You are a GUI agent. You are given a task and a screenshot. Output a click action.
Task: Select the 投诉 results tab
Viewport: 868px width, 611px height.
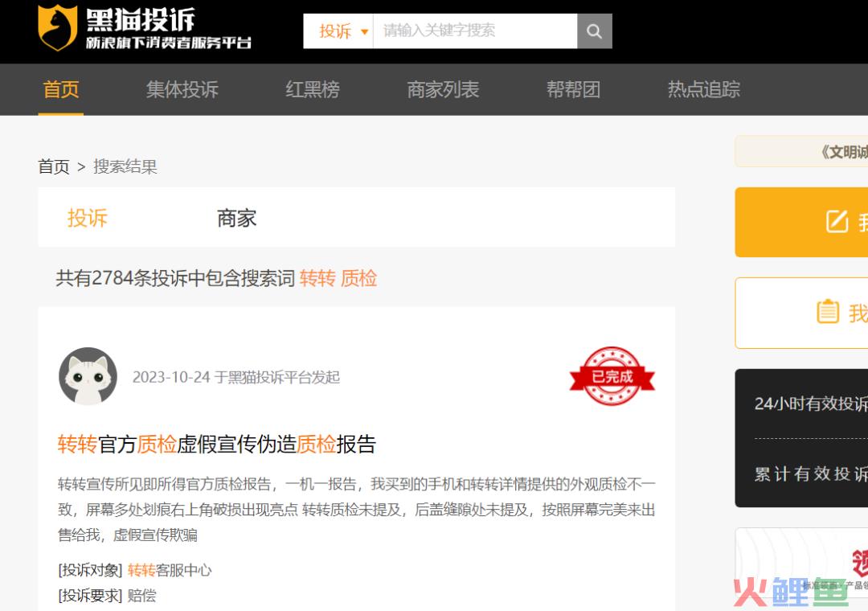pos(88,218)
